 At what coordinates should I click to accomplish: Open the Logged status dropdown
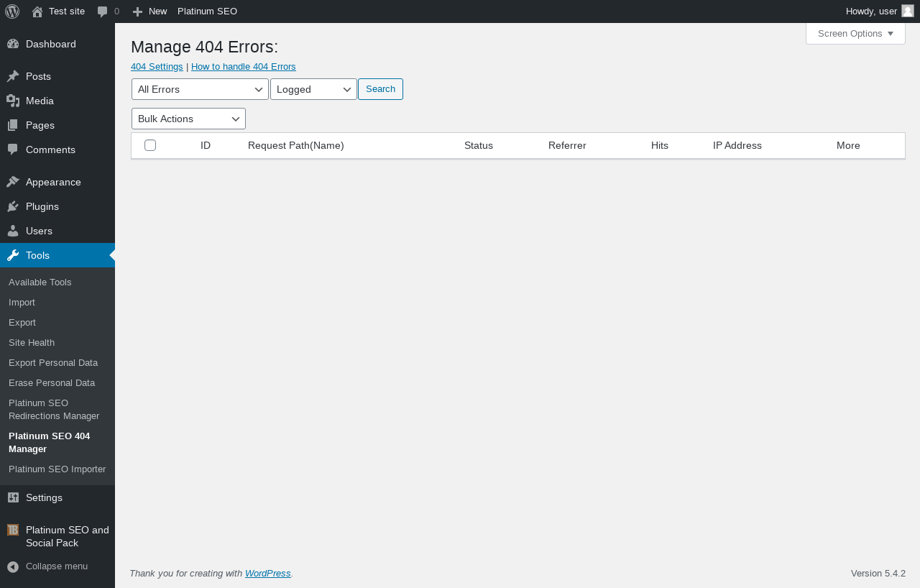click(x=313, y=89)
